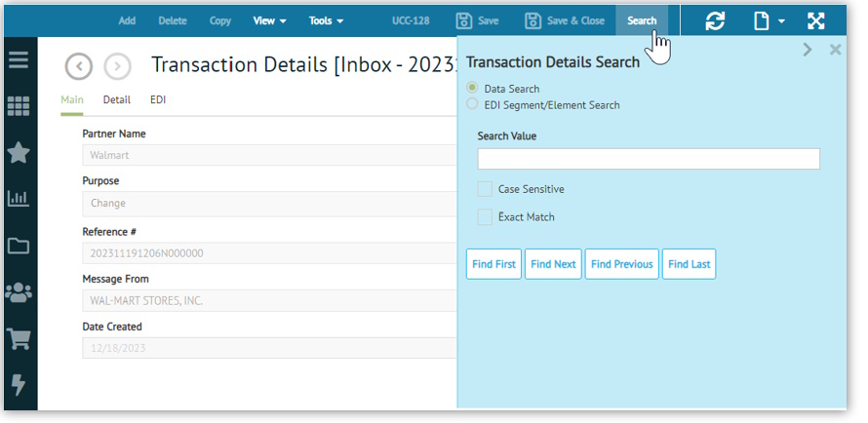The width and height of the screenshot is (868, 423).
Task: Open the users group icon
Action: click(x=18, y=291)
